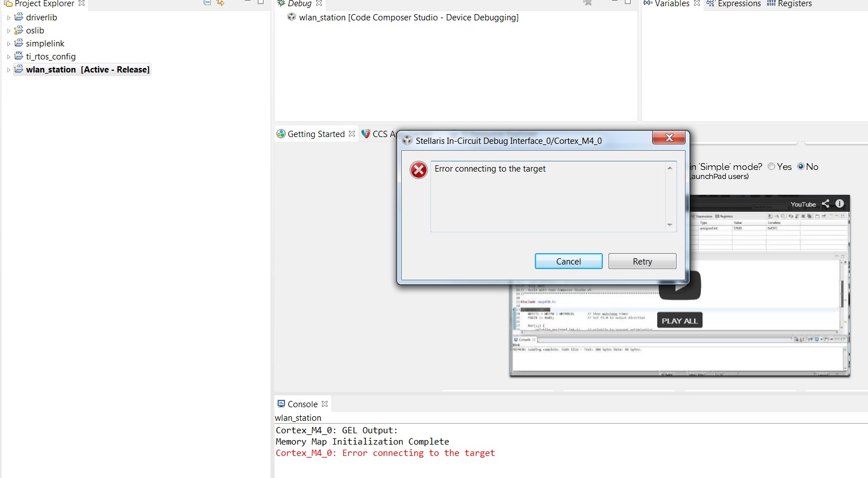Share the embedded video
Screen dimensions: 868x478
tap(826, 204)
